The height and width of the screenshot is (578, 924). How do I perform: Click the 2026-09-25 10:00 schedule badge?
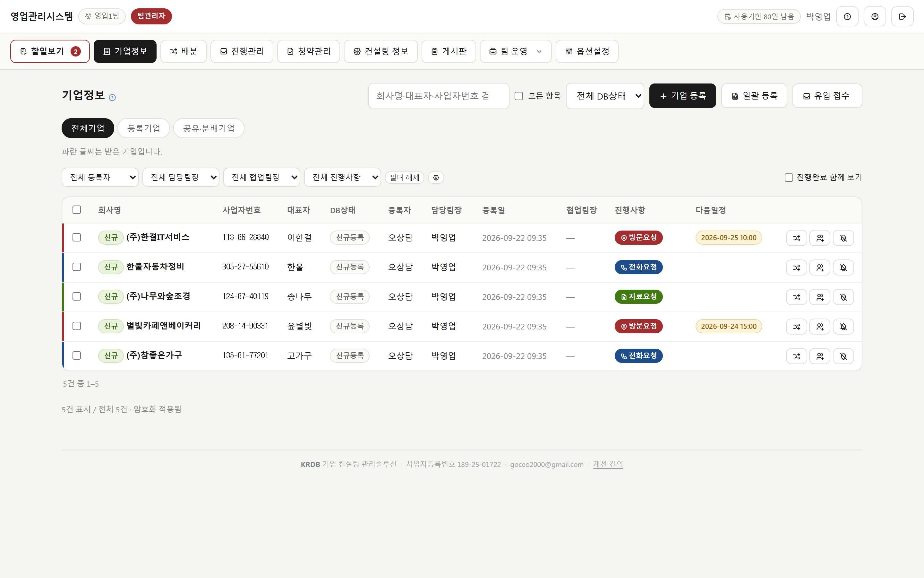[x=729, y=238]
